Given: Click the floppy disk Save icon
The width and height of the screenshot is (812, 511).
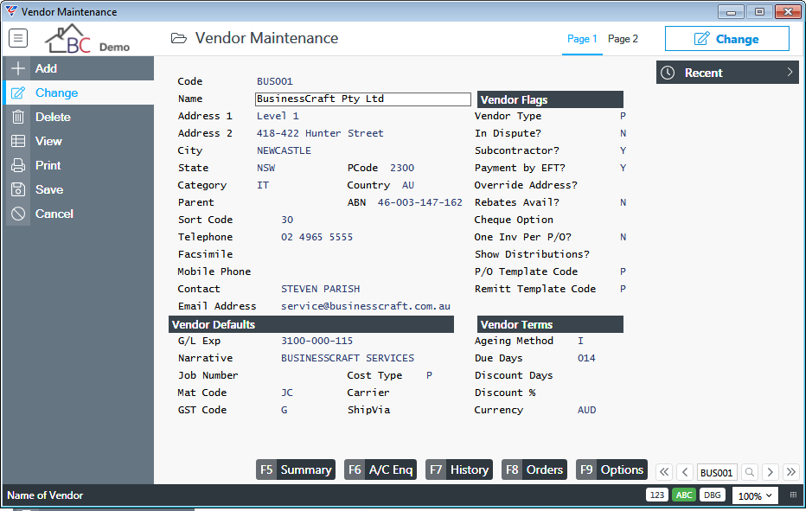Looking at the screenshot, I should pyautogui.click(x=18, y=189).
